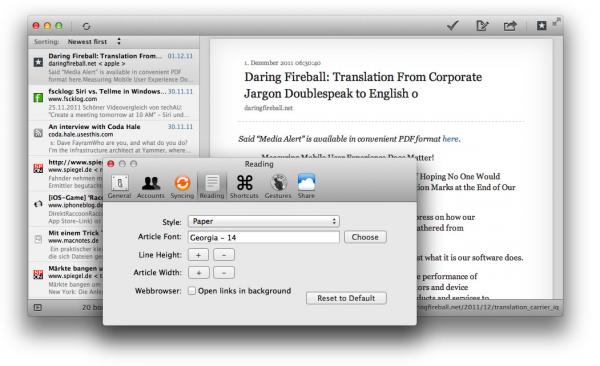Enter fullscreen with the expand arrows icon

point(557,22)
